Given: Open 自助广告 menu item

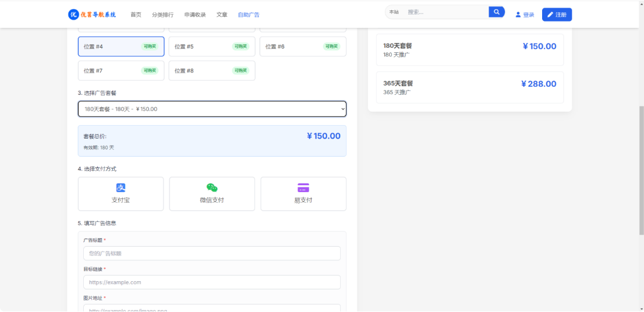Looking at the screenshot, I should pos(249,15).
